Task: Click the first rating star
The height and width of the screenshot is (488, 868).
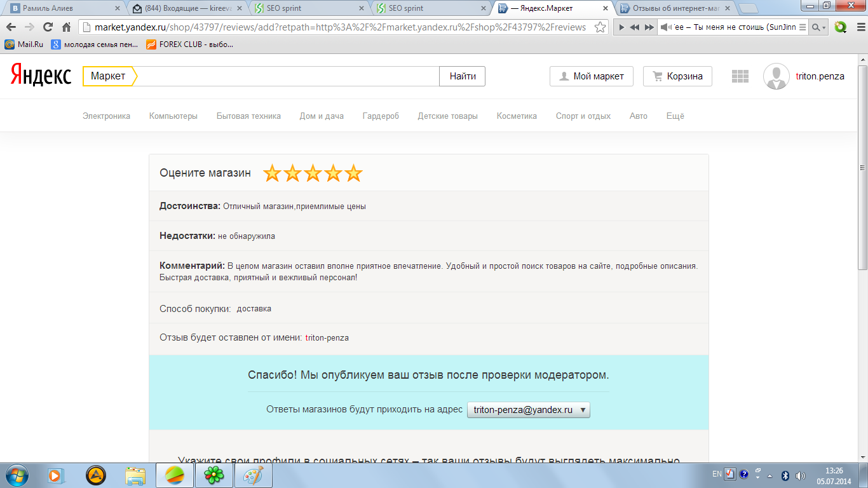Action: coord(272,173)
